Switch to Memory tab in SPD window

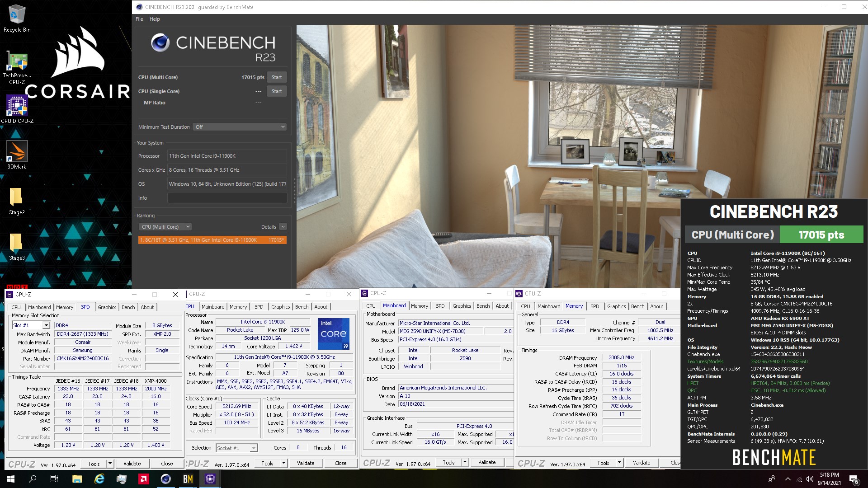coord(65,307)
